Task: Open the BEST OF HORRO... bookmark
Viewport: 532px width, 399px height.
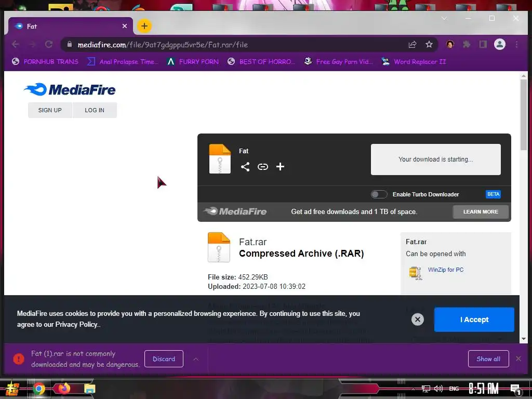Action: click(x=262, y=61)
